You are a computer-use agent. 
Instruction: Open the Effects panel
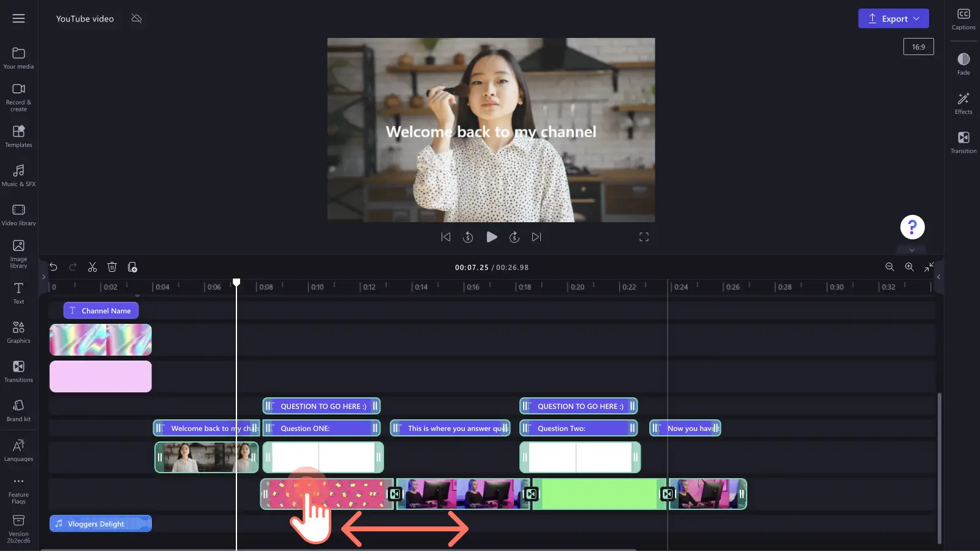click(x=963, y=103)
